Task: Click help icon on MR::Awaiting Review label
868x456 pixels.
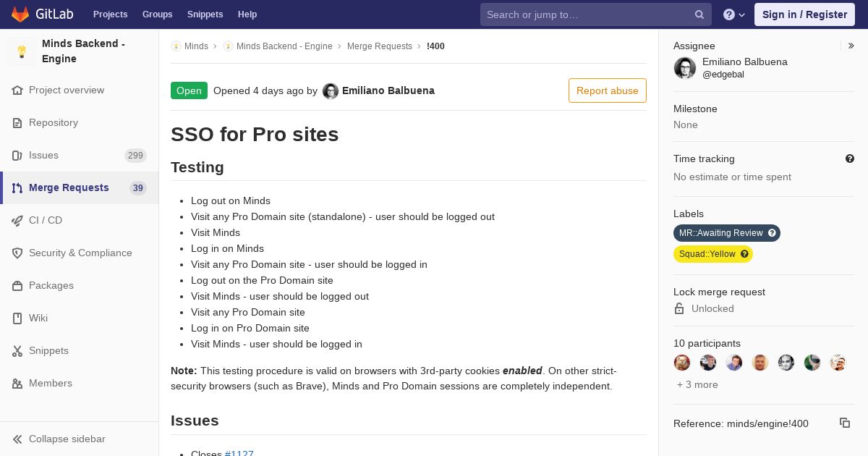Action: pyautogui.click(x=772, y=233)
